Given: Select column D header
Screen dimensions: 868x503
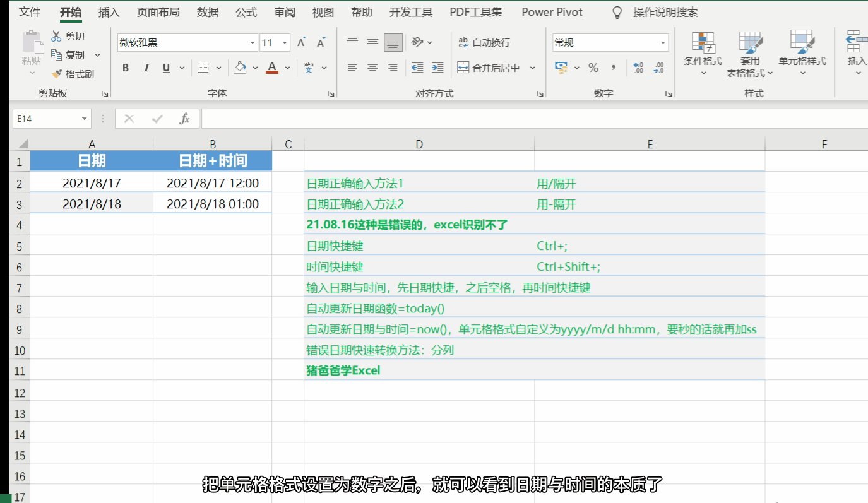Looking at the screenshot, I should tap(419, 144).
